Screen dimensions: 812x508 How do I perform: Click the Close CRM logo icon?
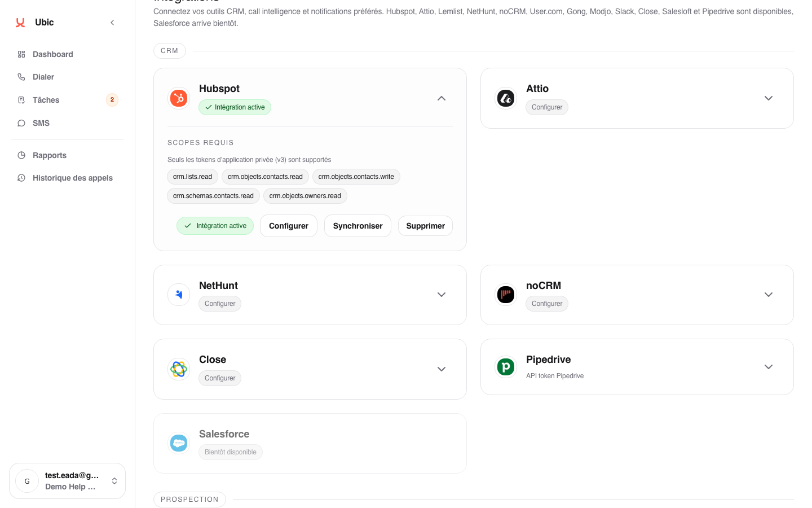click(x=179, y=369)
